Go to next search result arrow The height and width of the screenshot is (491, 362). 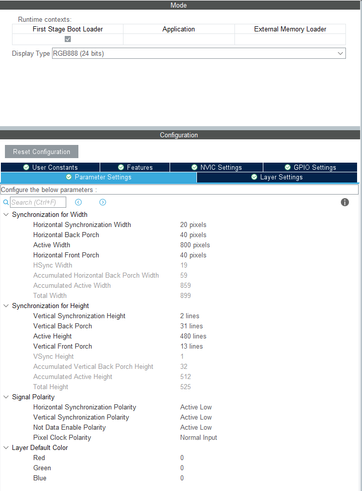pyautogui.click(x=103, y=202)
